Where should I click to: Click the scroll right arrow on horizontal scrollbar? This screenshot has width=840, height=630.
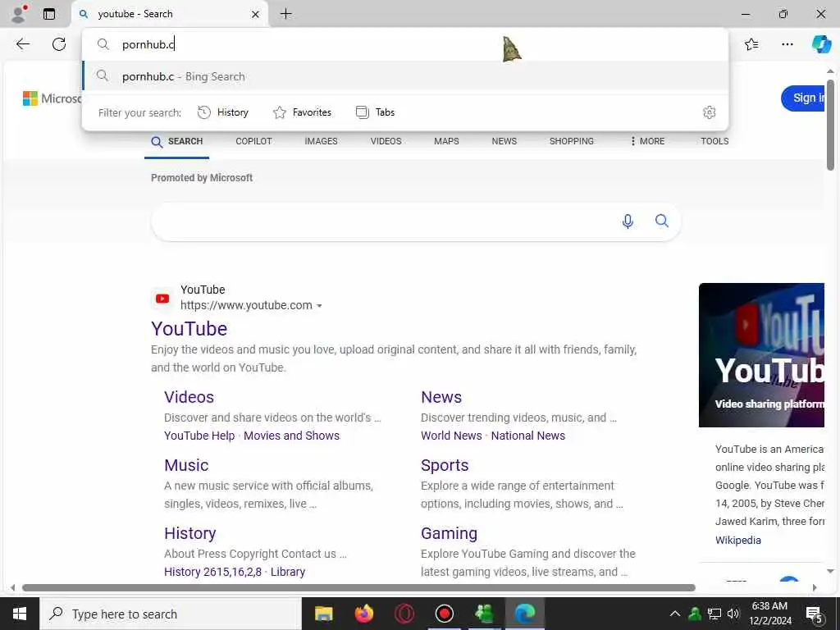click(815, 587)
